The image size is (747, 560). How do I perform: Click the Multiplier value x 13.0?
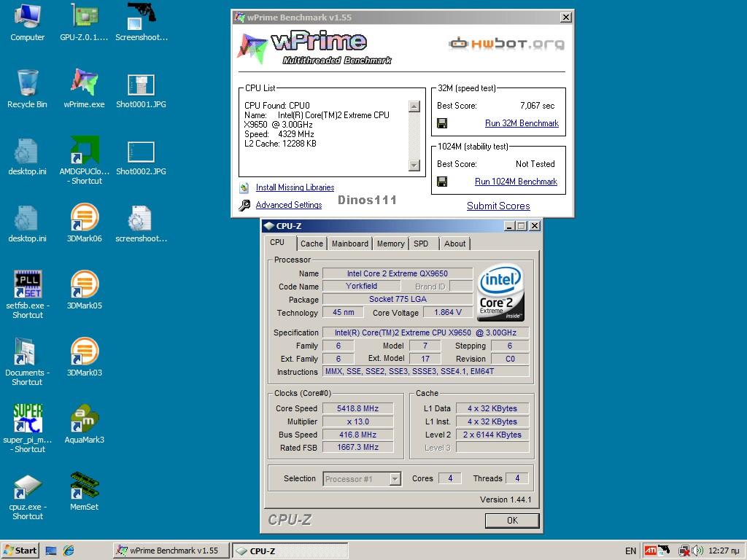(x=357, y=421)
